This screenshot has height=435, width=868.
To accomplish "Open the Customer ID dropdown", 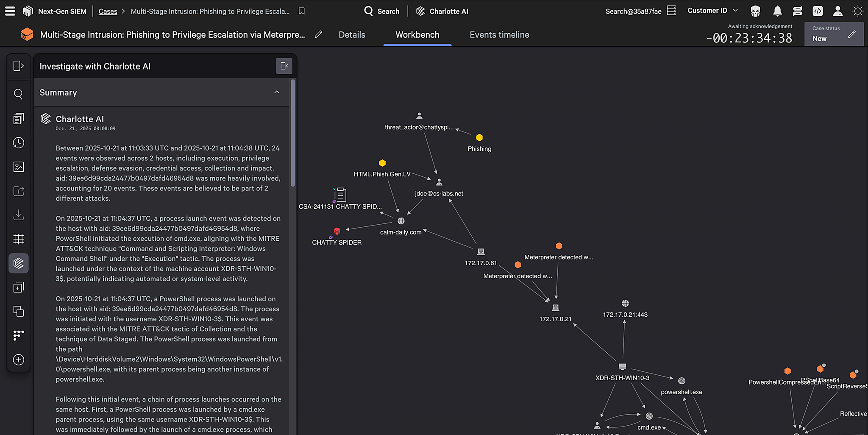I will click(712, 10).
